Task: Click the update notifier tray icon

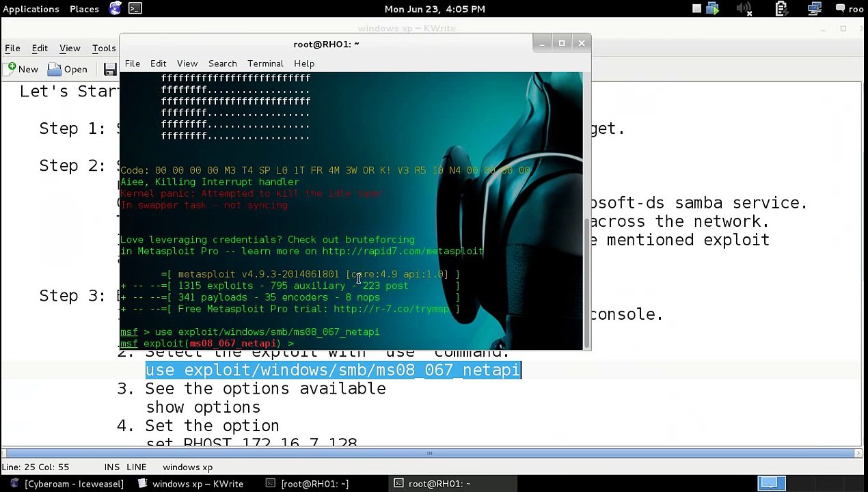Action: tap(713, 9)
